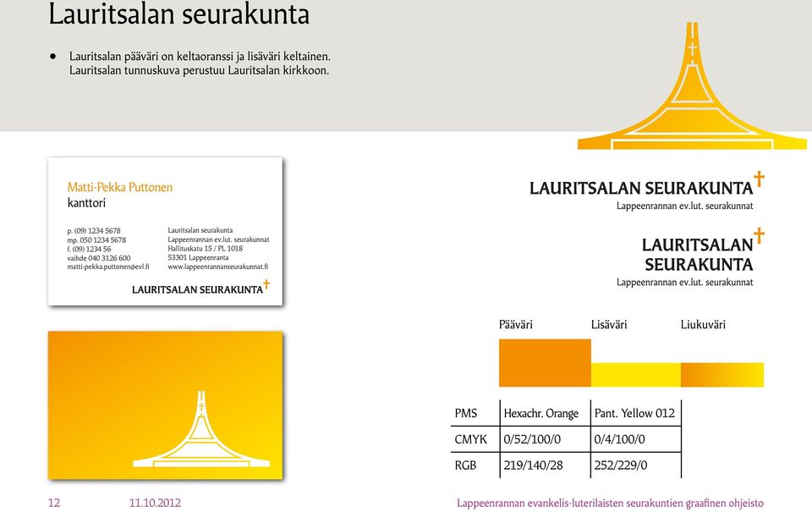The width and height of the screenshot is (812, 512).
Task: Click the word SEURAKUNTA in the two-line logo
Action: point(699,265)
